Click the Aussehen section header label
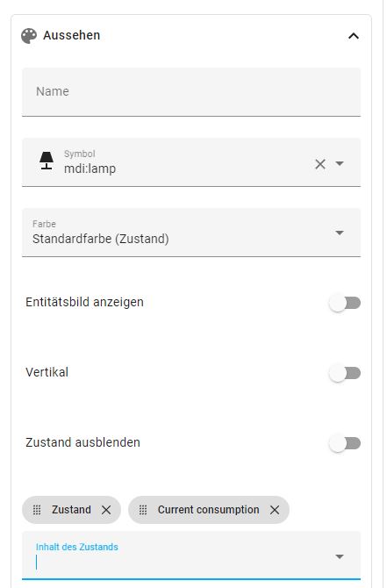Screen dimensions: 387x588 [x=72, y=35]
